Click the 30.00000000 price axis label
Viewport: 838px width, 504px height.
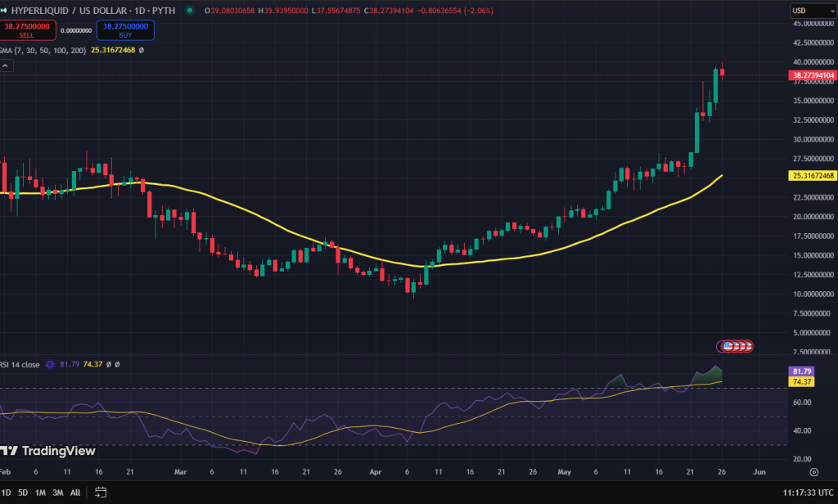point(813,139)
